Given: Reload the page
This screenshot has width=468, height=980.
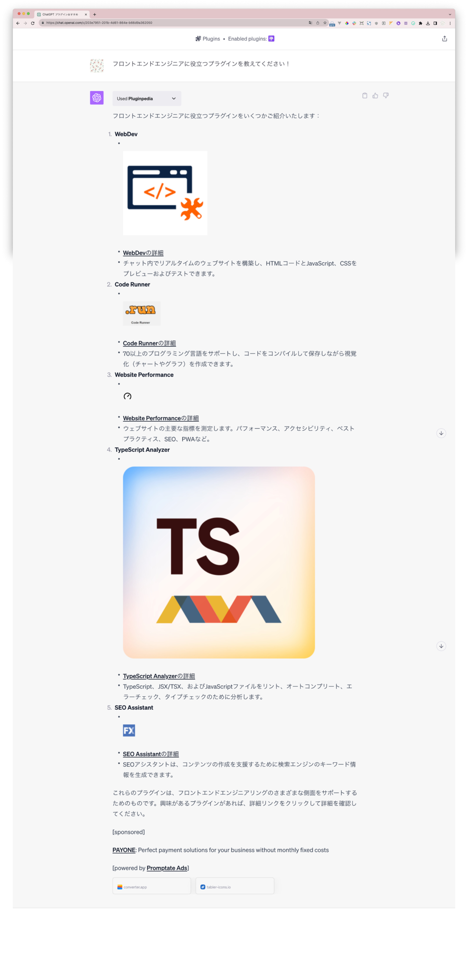Looking at the screenshot, I should [x=33, y=23].
